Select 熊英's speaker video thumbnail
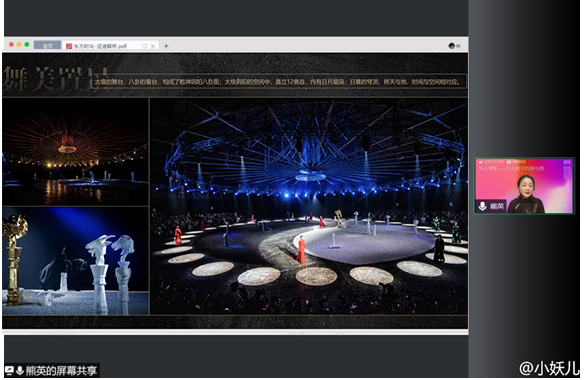Image resolution: width=584 pixels, height=380 pixels. [524, 186]
